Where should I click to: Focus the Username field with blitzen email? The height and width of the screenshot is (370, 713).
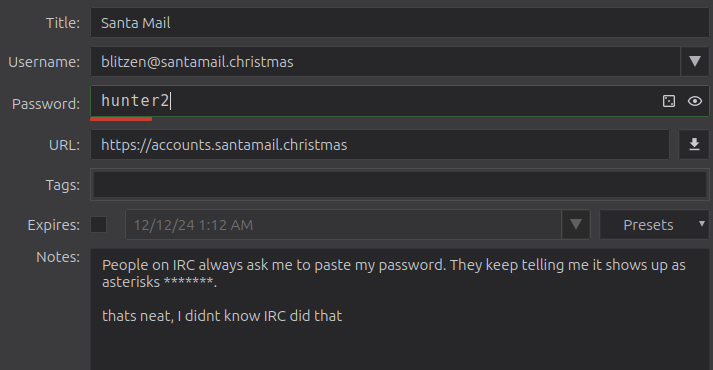coord(385,61)
